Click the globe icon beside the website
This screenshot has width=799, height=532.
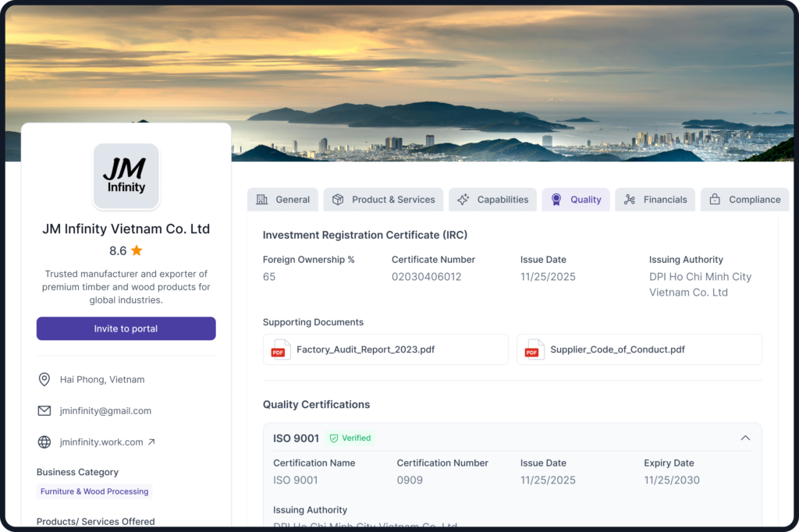click(44, 442)
